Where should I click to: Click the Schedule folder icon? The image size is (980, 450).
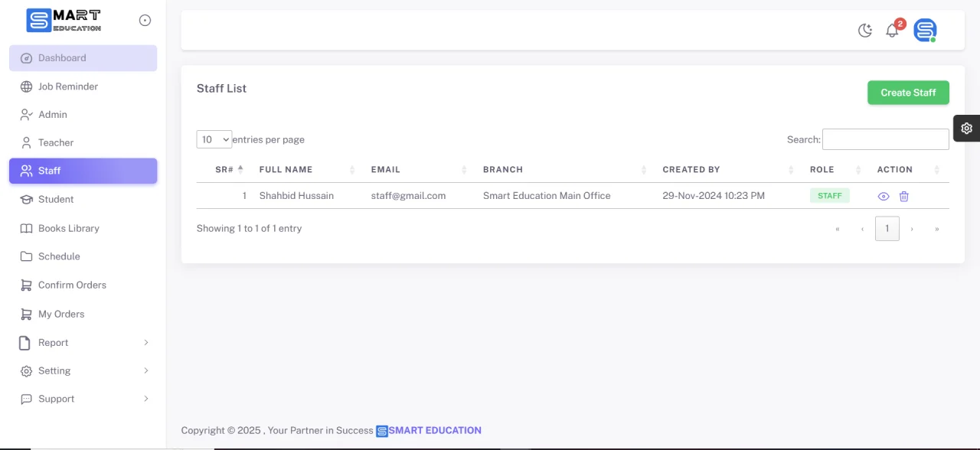26,256
